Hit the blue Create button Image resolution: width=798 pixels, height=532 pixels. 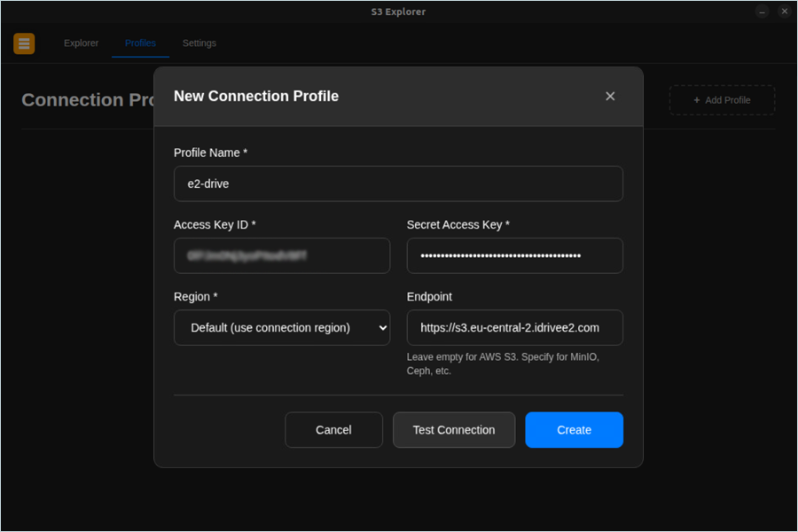[574, 430]
